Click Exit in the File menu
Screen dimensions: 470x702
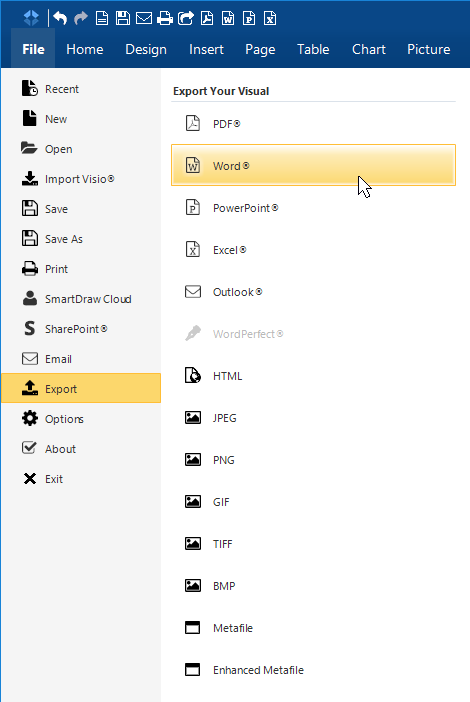(x=81, y=479)
